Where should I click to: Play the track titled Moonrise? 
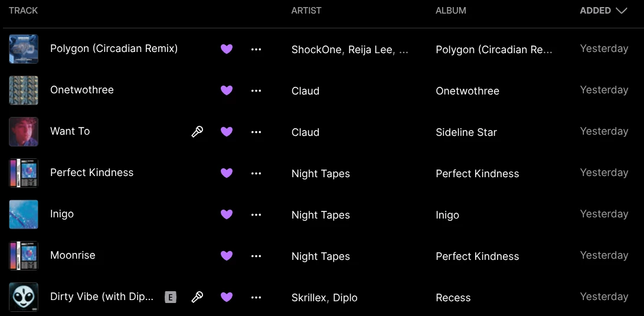point(73,255)
